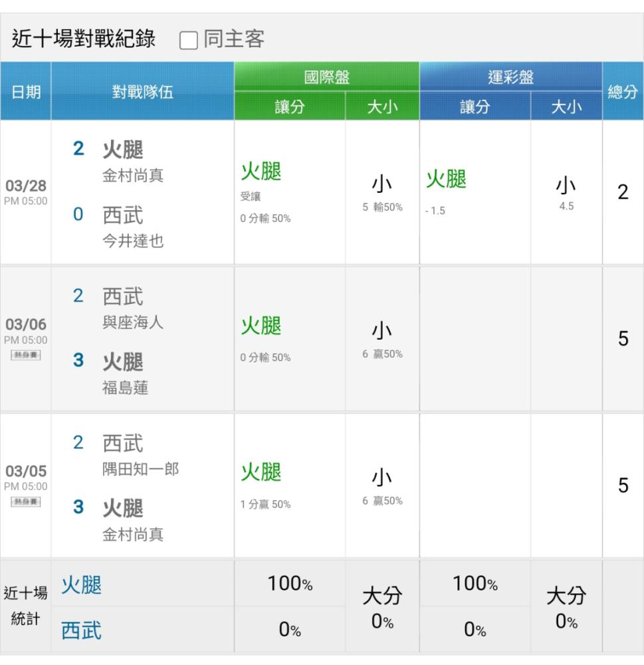Open 火腿 team link in statistics row
This screenshot has height=665, width=644.
click(x=81, y=585)
